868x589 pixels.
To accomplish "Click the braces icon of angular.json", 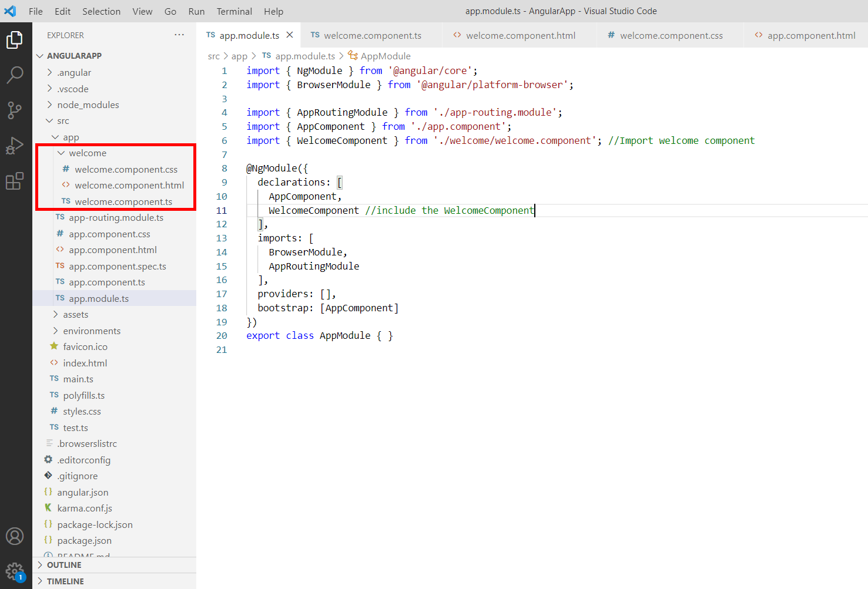I will (x=48, y=492).
